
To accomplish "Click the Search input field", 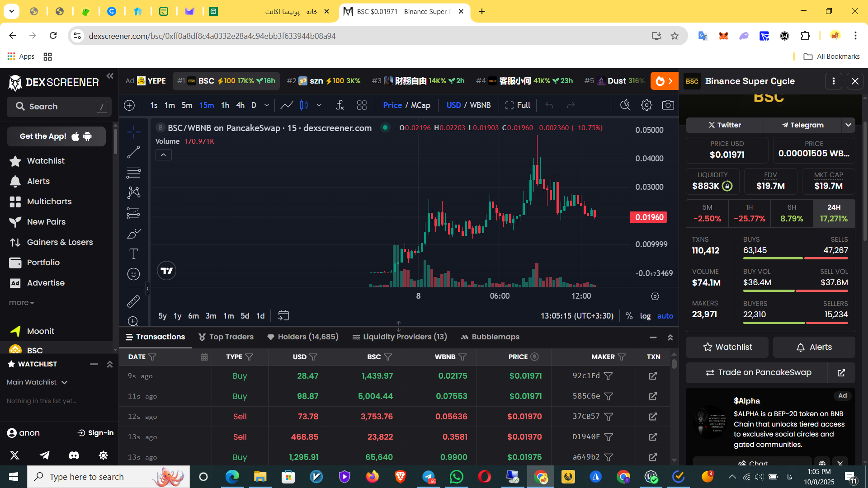I will click(59, 107).
